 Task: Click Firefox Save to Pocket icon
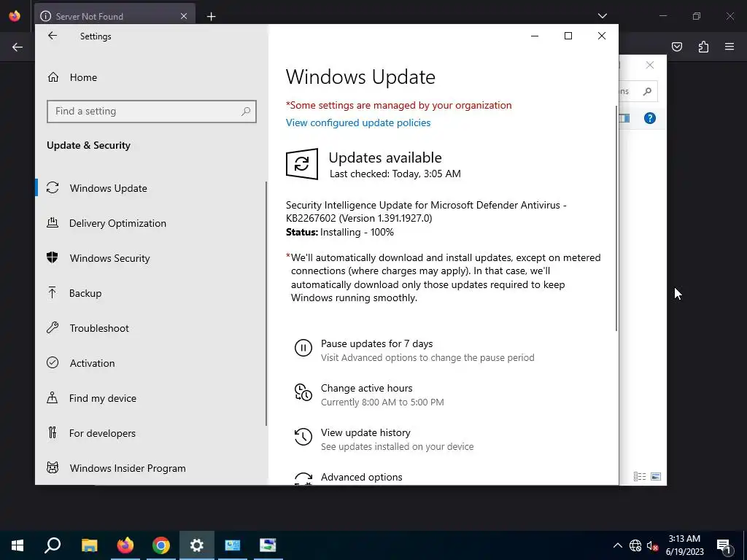click(x=677, y=47)
